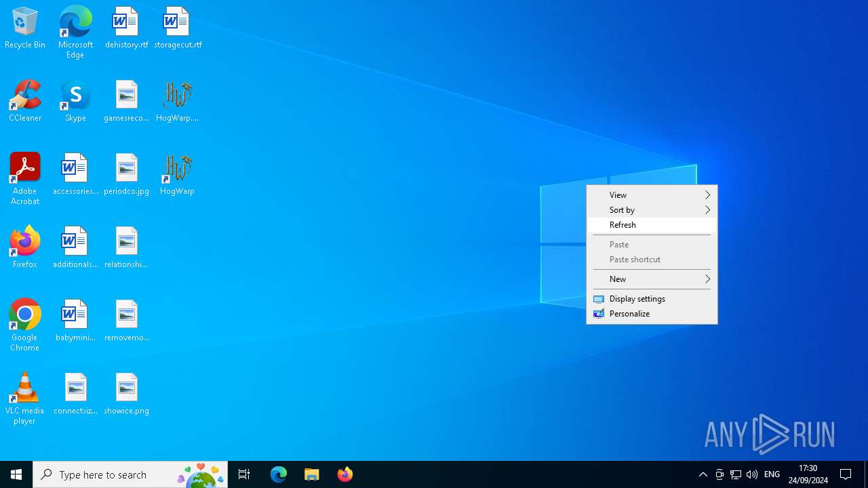The width and height of the screenshot is (868, 488).
Task: Select the accessories... Word document icon
Action: [75, 175]
